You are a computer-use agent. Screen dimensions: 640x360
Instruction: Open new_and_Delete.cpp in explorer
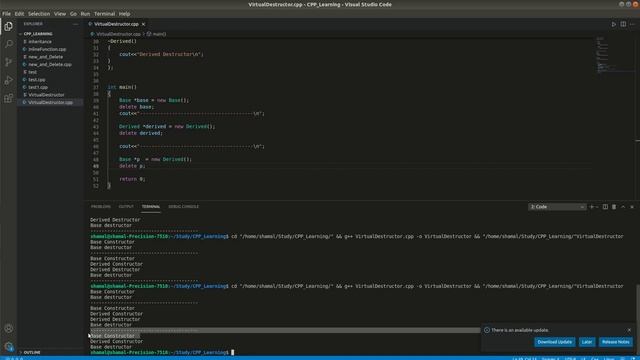click(x=50, y=64)
